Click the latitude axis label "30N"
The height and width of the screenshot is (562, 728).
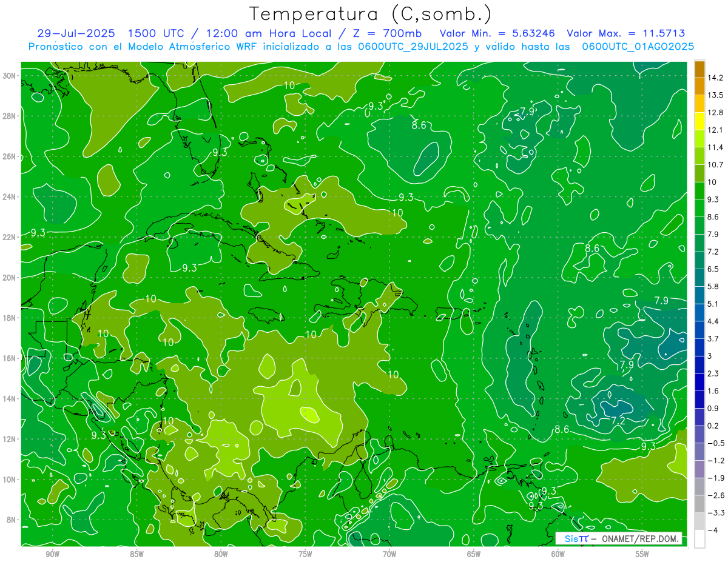pos(10,75)
